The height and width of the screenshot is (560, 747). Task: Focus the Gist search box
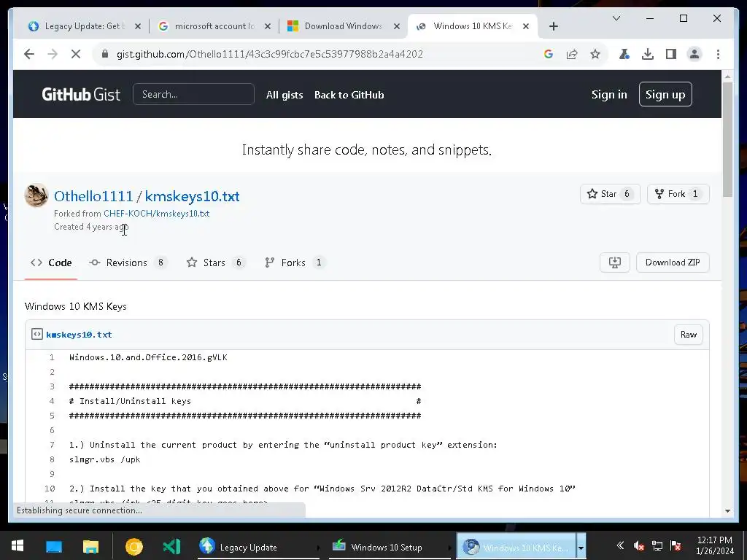[193, 94]
